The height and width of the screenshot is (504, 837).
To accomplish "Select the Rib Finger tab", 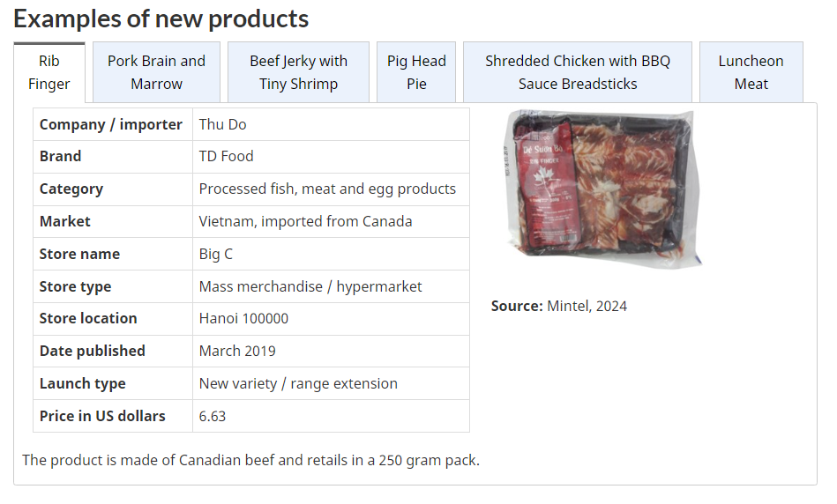I will pos(49,72).
